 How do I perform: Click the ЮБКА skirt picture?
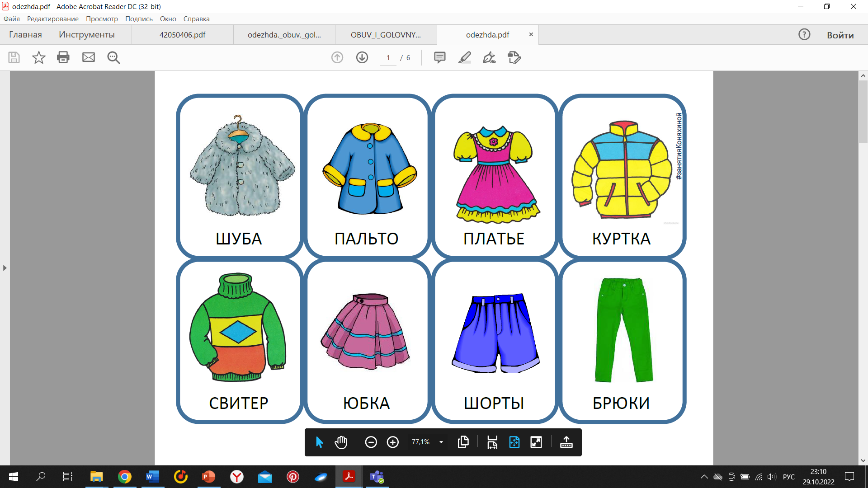point(365,331)
